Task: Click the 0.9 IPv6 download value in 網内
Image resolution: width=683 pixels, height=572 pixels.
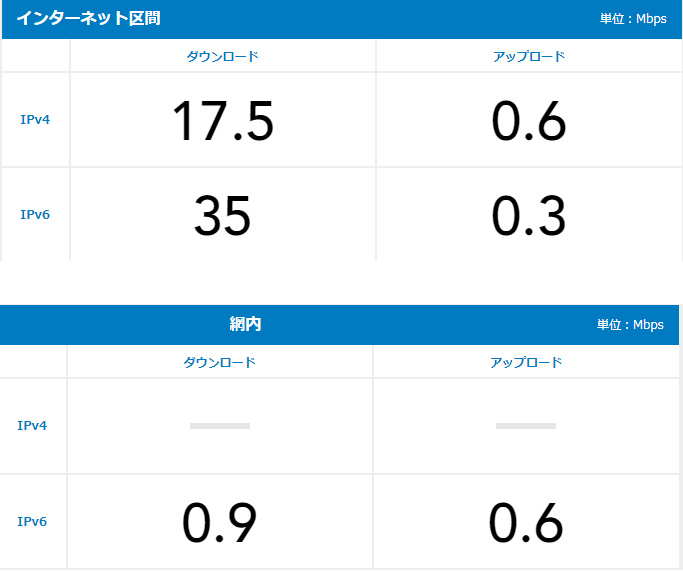Action: [219, 523]
